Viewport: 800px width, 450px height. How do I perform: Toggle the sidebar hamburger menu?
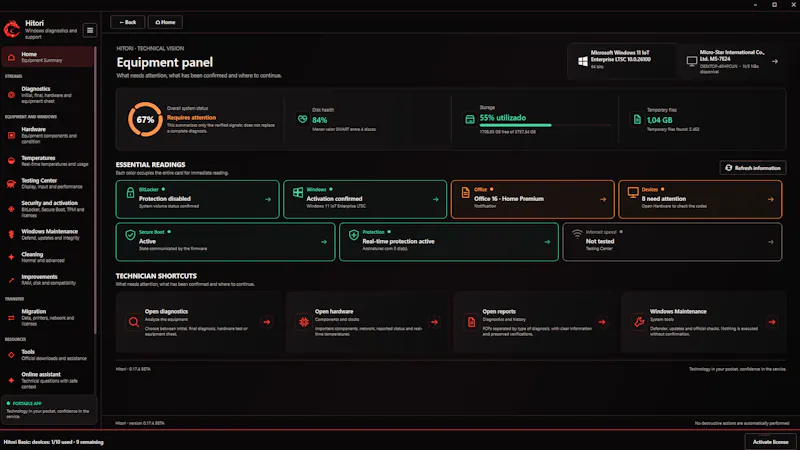click(x=90, y=30)
